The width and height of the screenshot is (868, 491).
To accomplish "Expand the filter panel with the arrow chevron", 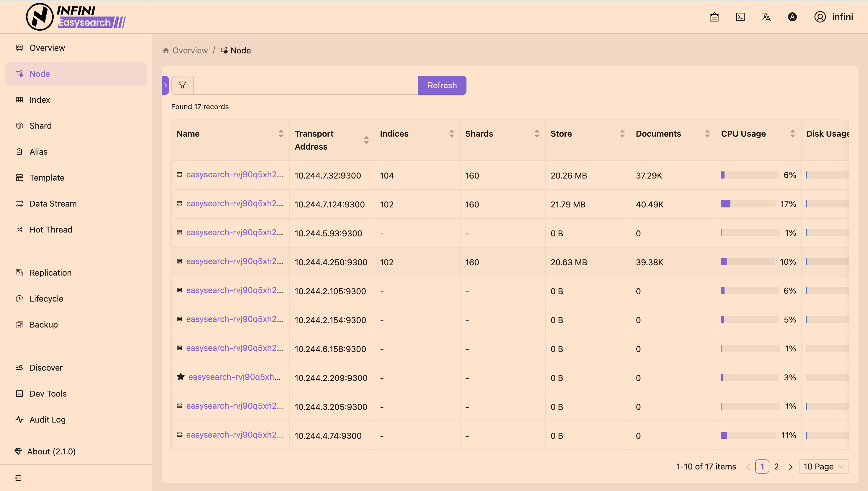I will click(165, 85).
